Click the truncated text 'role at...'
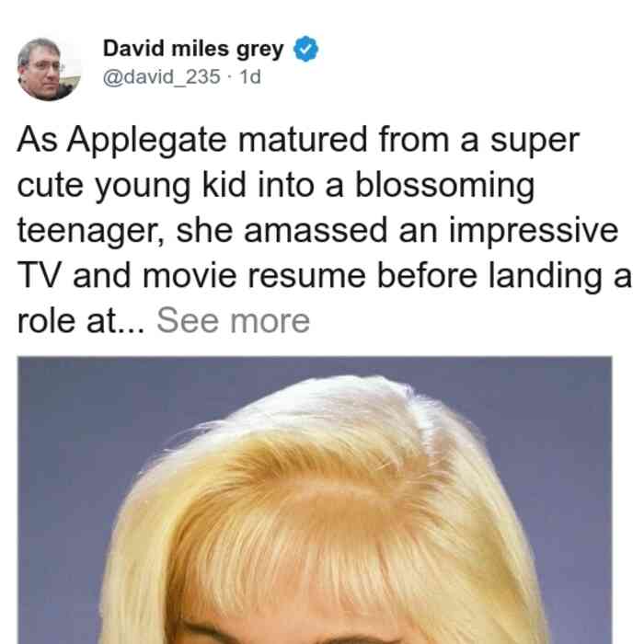The image size is (644, 644). pyautogui.click(x=81, y=321)
